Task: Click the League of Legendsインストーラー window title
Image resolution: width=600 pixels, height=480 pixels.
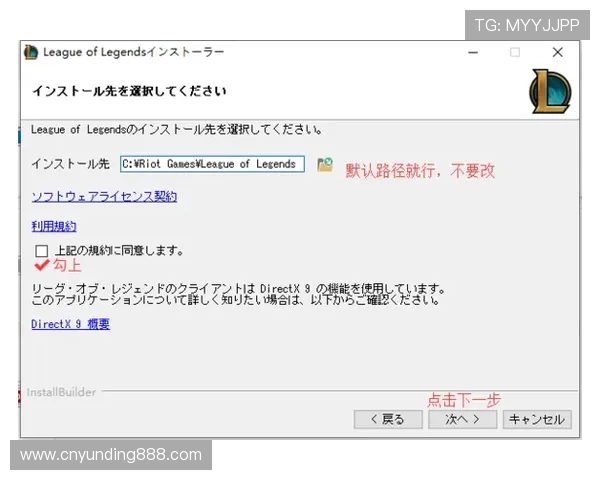Action: (x=134, y=52)
